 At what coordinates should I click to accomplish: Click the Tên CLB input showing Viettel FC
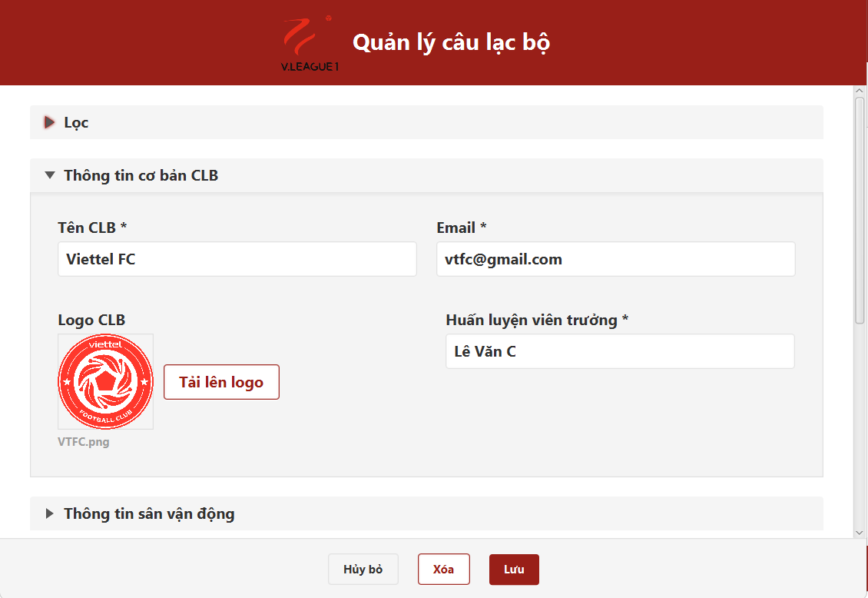(237, 259)
